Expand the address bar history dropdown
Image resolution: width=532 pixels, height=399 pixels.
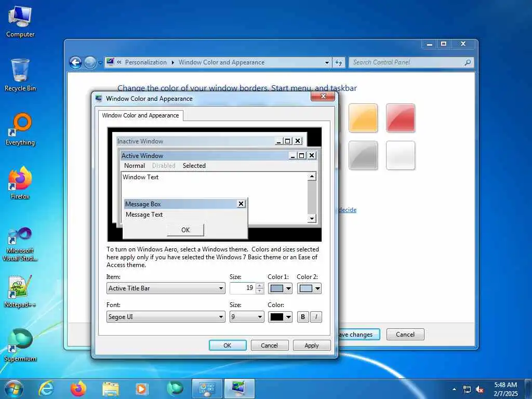tap(327, 63)
